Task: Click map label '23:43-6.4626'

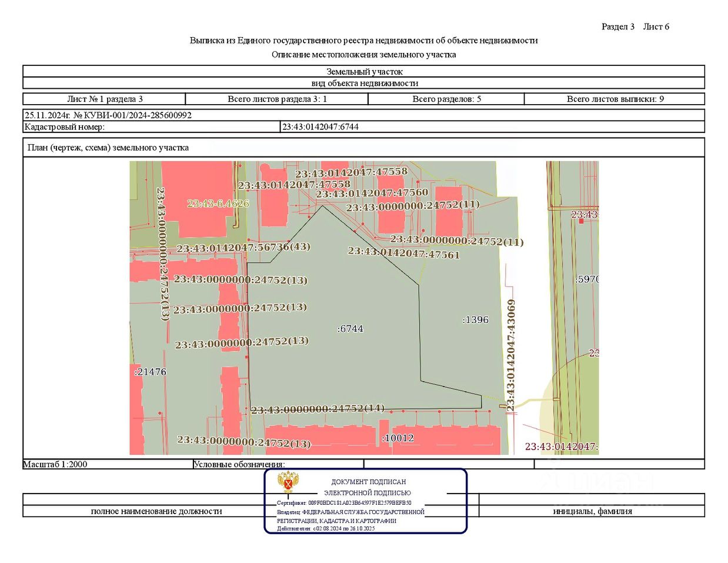Action: pyautogui.click(x=218, y=204)
